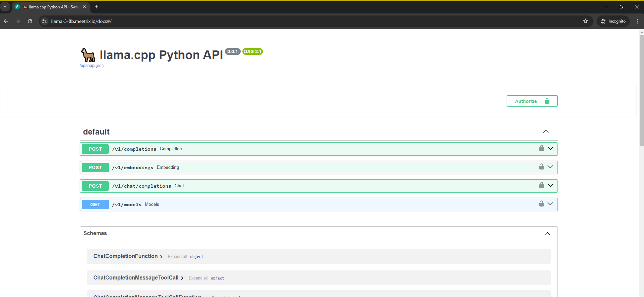Click the lock icon on /v1/embeddings row
This screenshot has width=644, height=297.
click(541, 167)
